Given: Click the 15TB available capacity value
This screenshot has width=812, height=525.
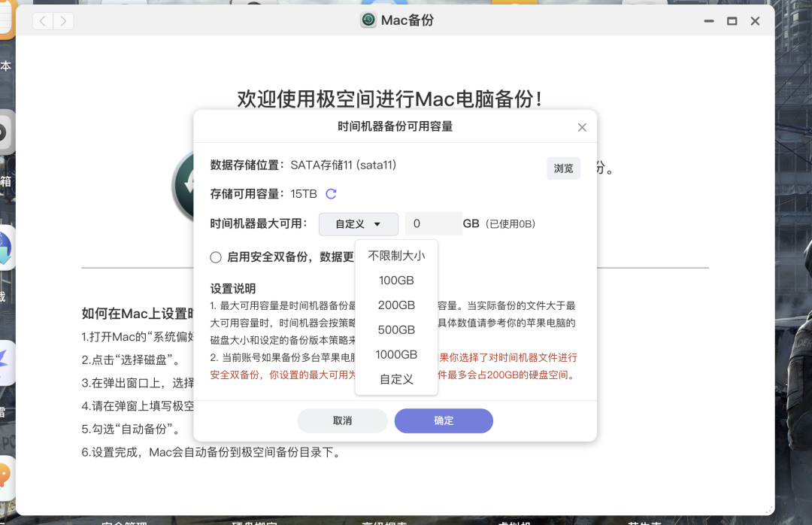Looking at the screenshot, I should coord(304,194).
